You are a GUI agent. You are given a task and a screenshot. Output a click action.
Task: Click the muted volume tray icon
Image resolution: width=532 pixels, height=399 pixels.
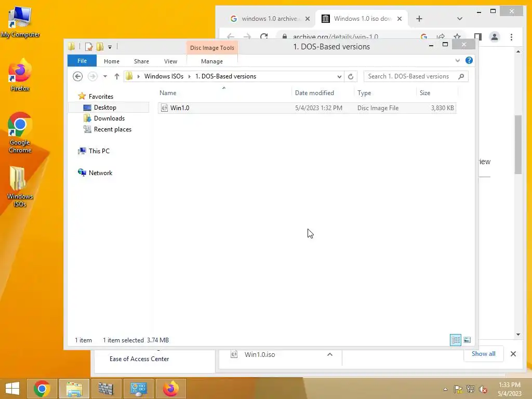coord(483,389)
